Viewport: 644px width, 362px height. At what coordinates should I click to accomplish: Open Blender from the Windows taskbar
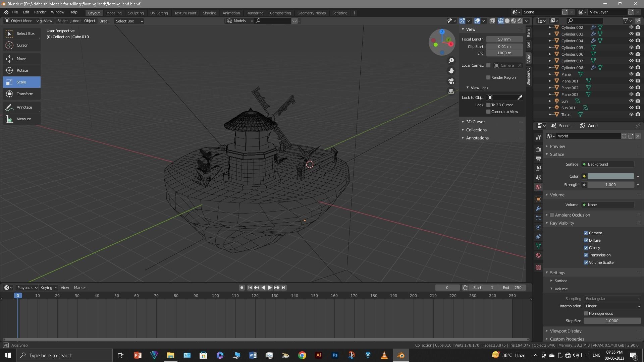point(400,355)
